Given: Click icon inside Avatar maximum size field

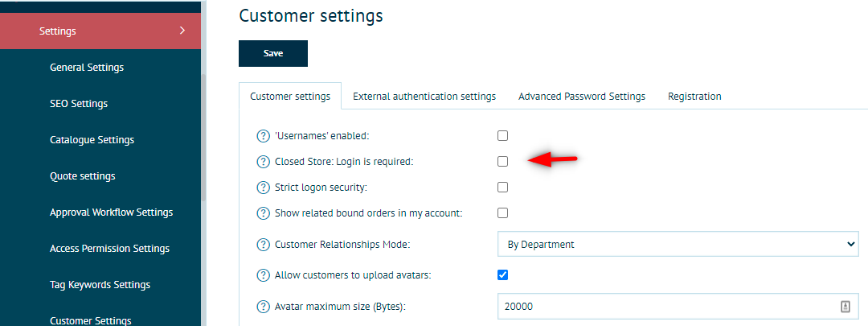Looking at the screenshot, I should point(845,307).
